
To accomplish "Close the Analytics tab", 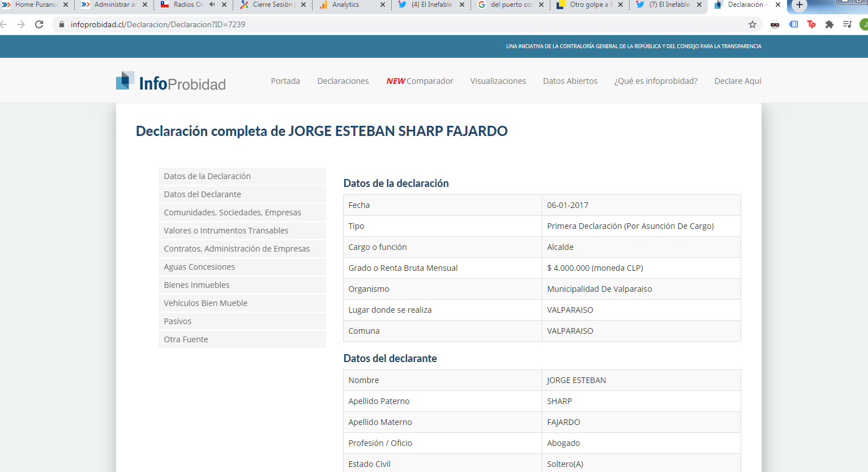I will [x=383, y=5].
